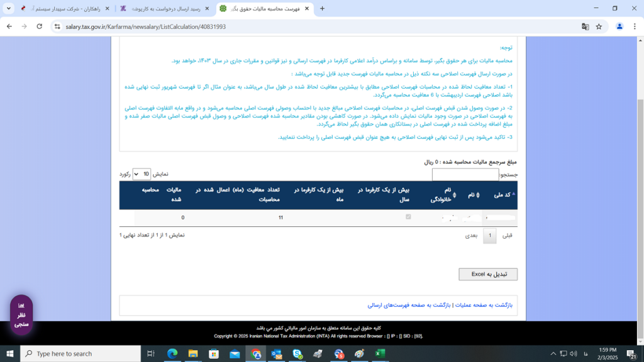Open the Chrome tab search dropdown arrow
Image resolution: width=644 pixels, height=362 pixels.
(9, 8)
